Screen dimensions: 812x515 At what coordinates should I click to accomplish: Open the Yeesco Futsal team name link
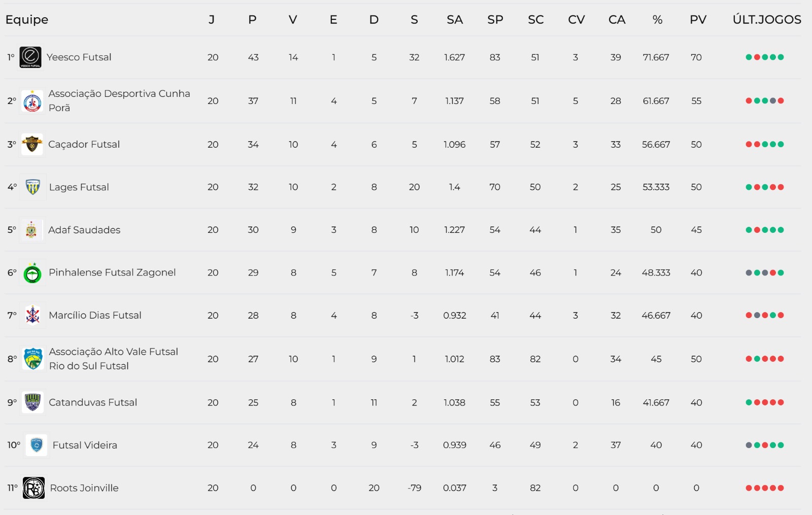coord(79,57)
